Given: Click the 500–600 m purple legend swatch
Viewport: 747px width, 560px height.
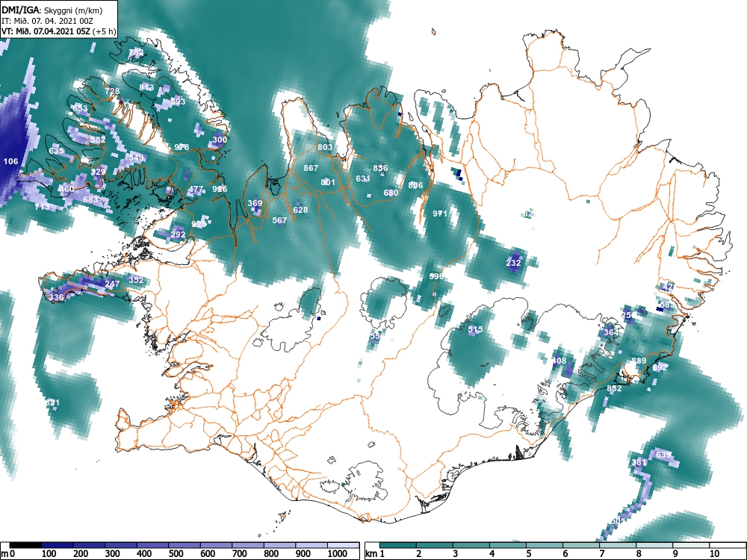Looking at the screenshot, I should pos(185,546).
